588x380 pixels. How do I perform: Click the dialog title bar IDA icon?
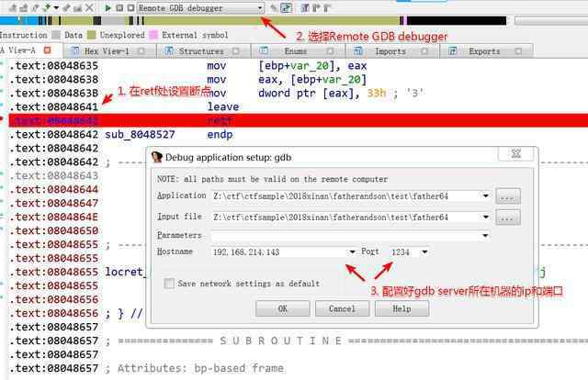click(157, 157)
